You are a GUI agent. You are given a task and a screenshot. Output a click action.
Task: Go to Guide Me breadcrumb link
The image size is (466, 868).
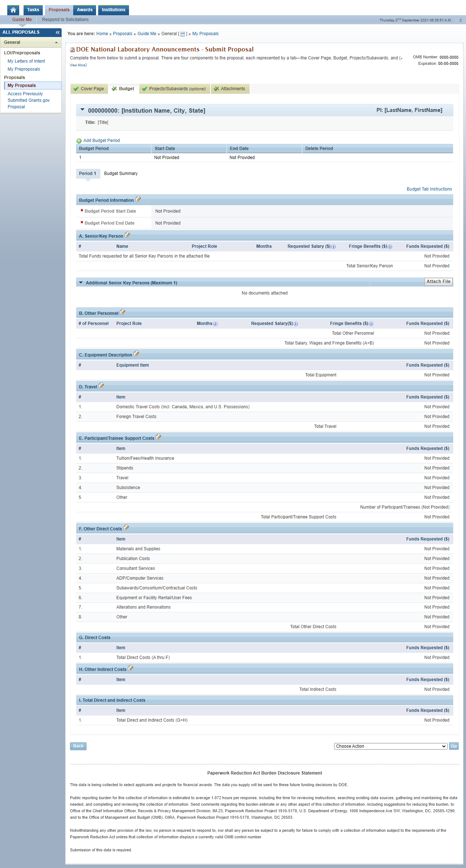tap(147, 34)
